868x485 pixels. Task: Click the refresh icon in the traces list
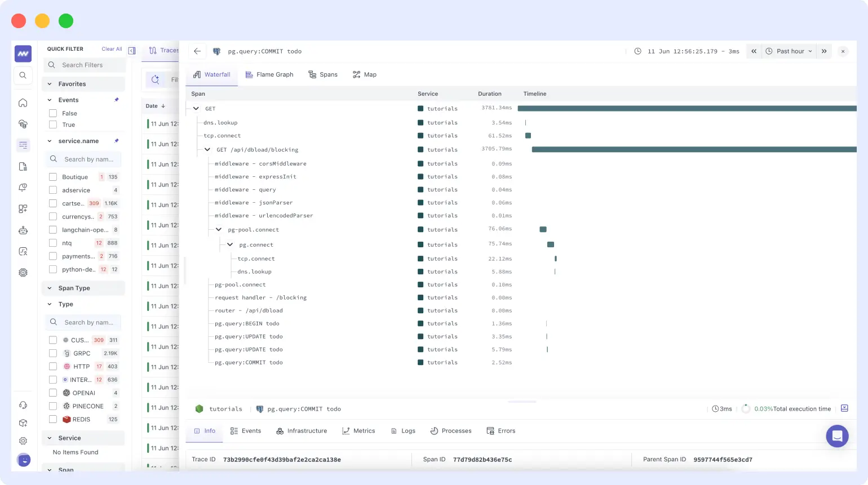[156, 80]
